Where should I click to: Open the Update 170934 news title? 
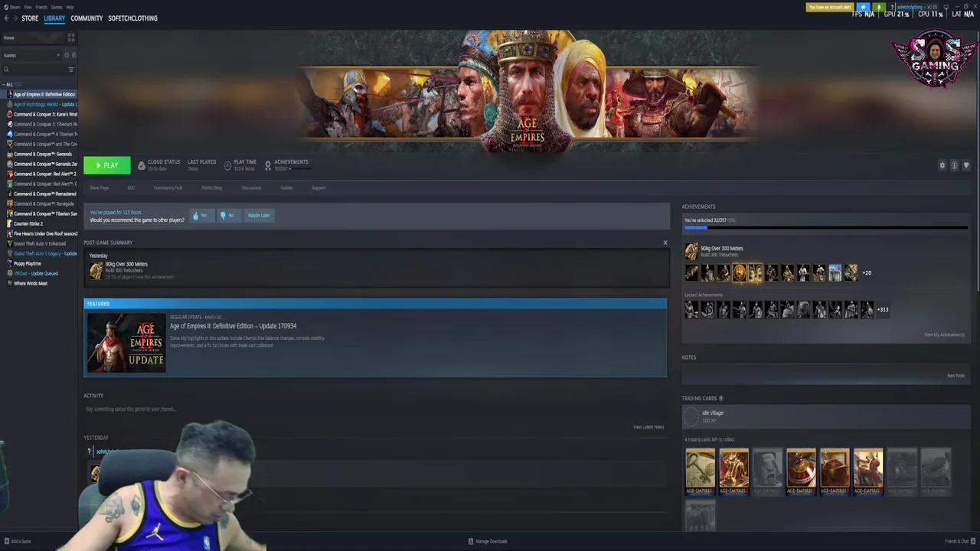(x=233, y=326)
